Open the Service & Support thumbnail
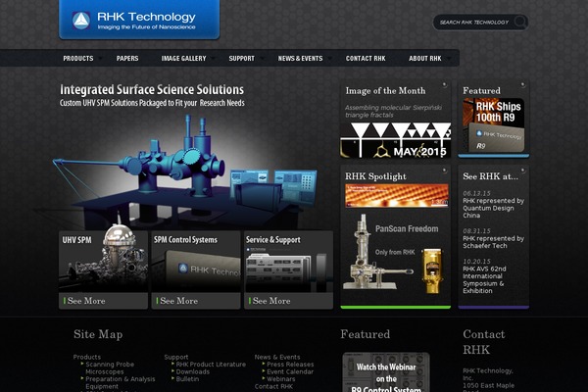The width and height of the screenshot is (588, 392). point(288,262)
